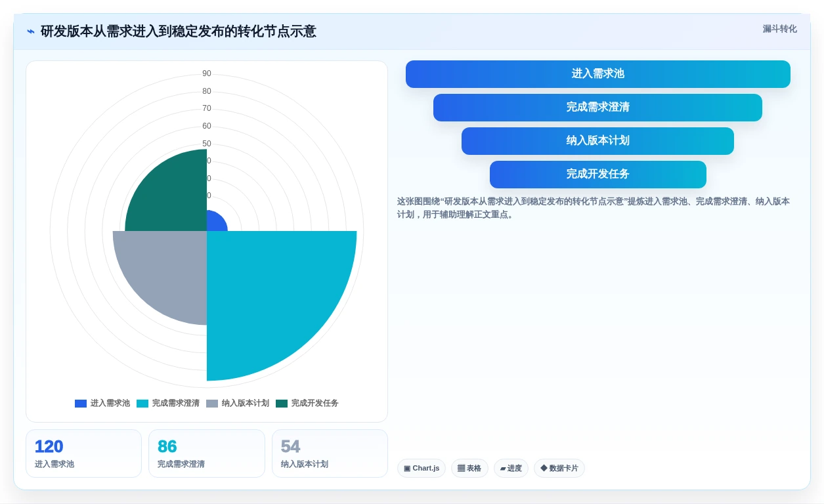The image size is (824, 504).
Task: Click the description paragraph under the funnel
Action: coord(594,208)
